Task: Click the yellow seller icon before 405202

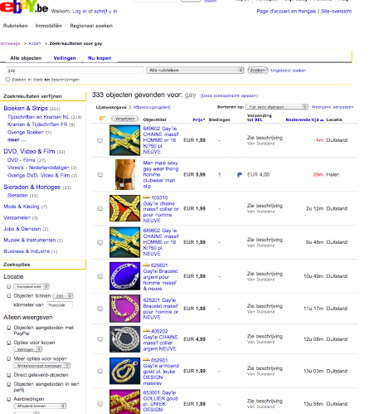Action: 146,331
